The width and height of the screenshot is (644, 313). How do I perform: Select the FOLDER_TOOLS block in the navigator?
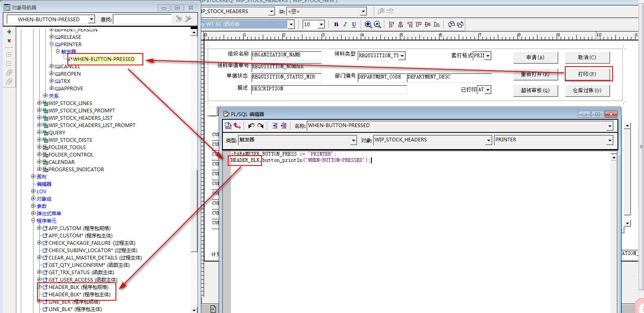(67, 147)
